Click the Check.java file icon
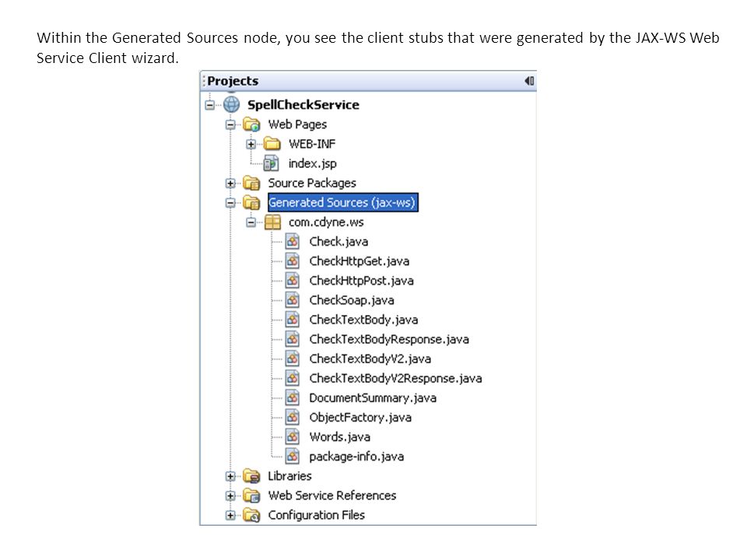This screenshot has width=747, height=560. tap(293, 241)
